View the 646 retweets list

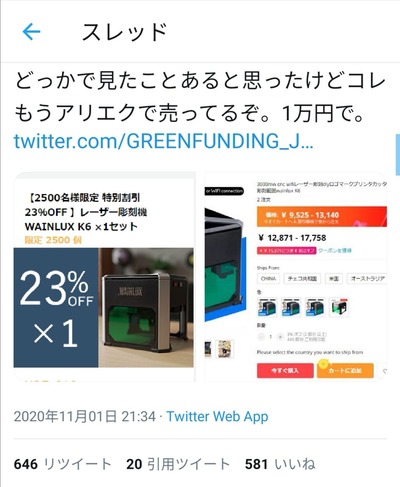[63, 464]
